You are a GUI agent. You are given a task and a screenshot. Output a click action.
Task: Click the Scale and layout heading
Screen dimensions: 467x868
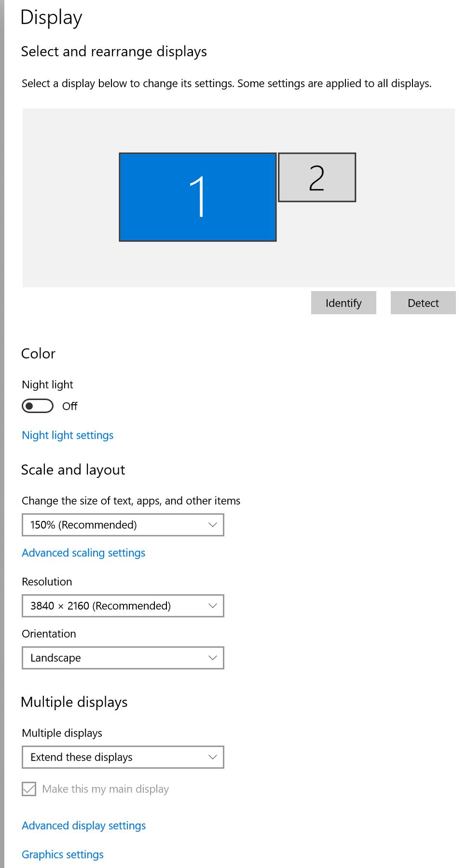click(x=73, y=470)
